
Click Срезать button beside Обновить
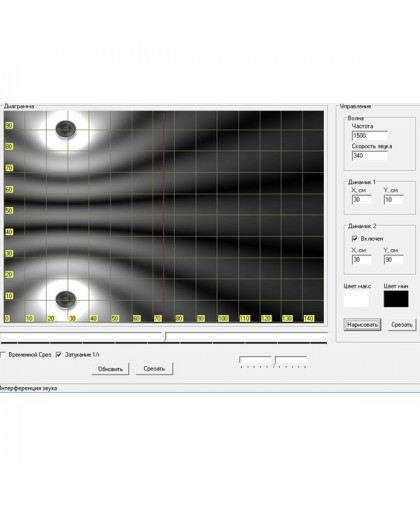pyautogui.click(x=154, y=369)
